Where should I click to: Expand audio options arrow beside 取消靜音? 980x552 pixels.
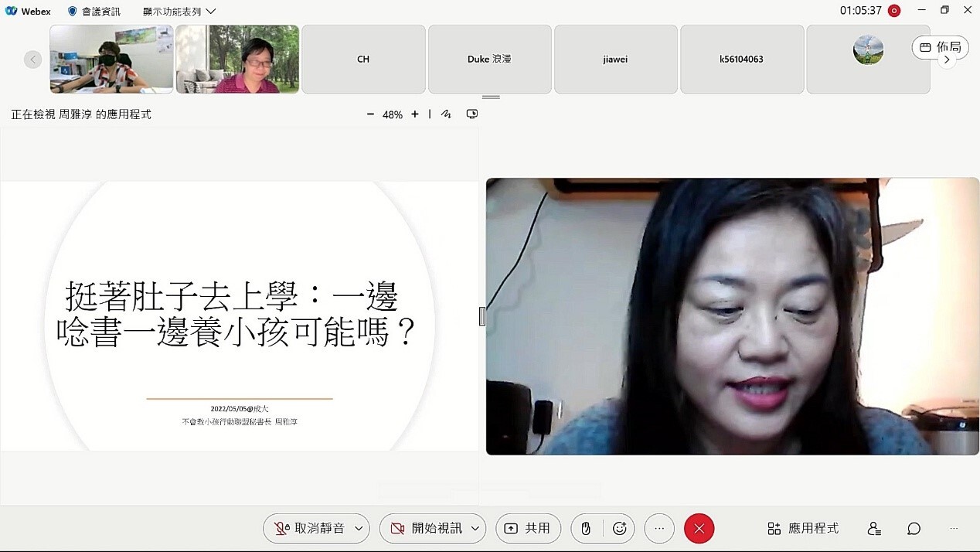coord(359,529)
